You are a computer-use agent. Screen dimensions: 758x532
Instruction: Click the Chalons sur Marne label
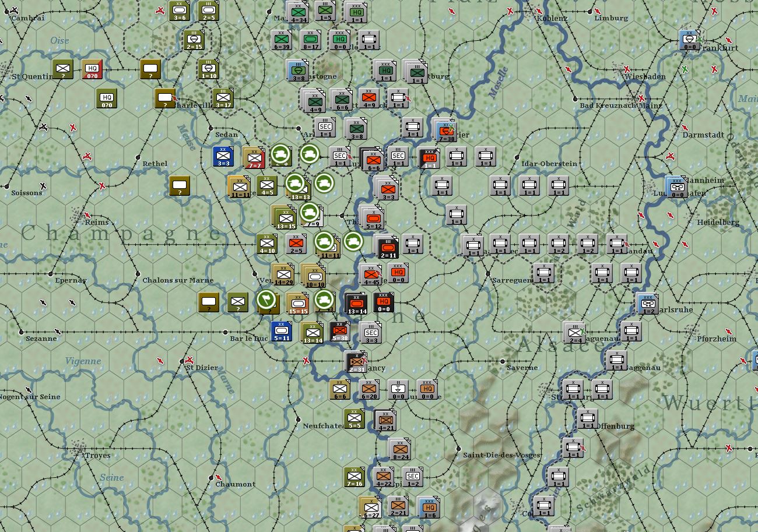click(178, 280)
